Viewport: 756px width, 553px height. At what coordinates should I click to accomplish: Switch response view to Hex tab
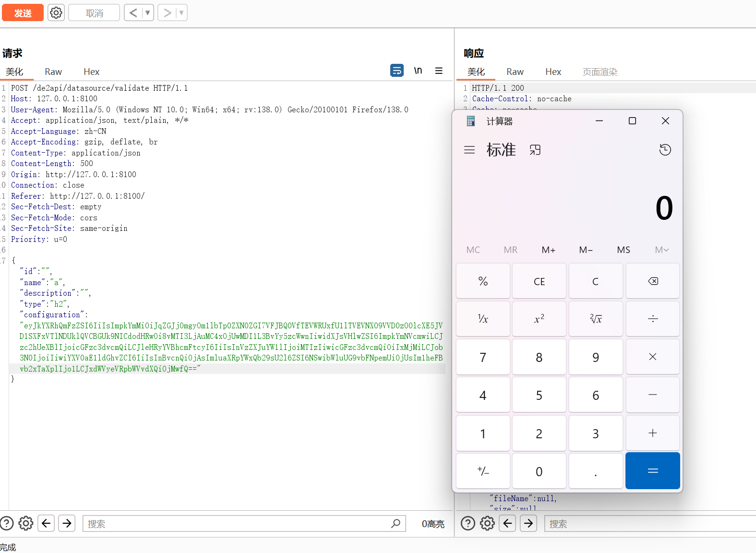tap(553, 72)
